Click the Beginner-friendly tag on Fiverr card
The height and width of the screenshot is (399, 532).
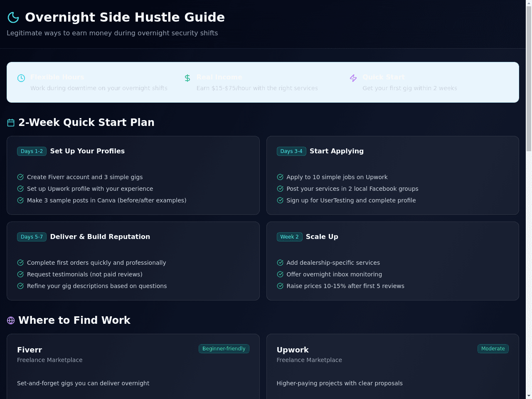[x=224, y=349]
